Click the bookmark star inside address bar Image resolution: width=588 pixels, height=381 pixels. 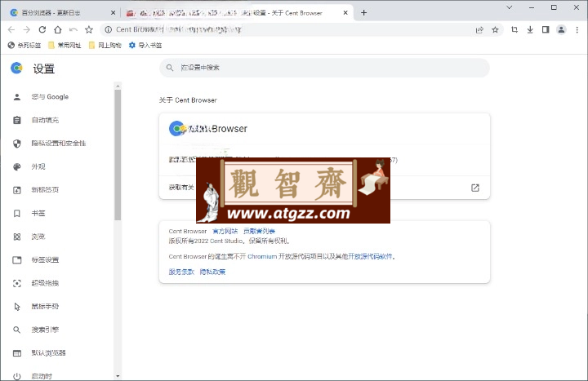click(496, 30)
